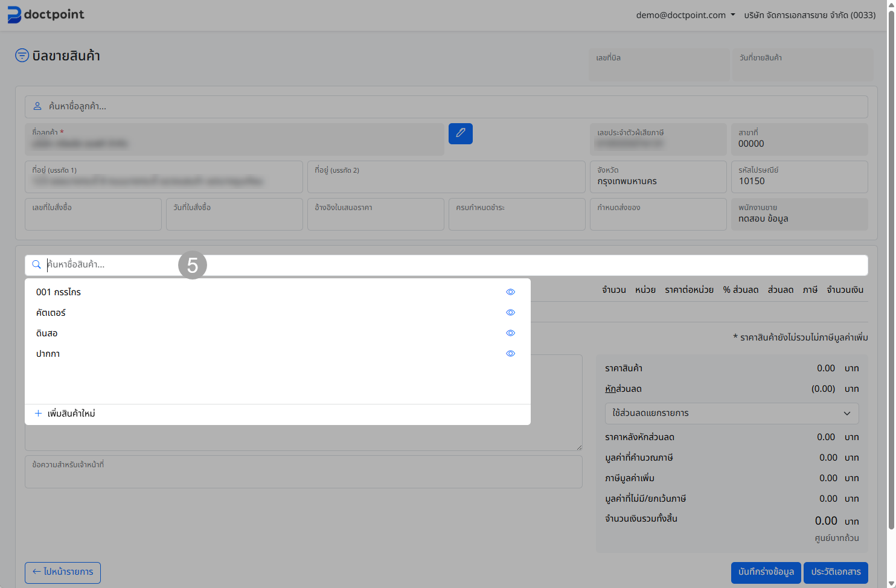The height and width of the screenshot is (588, 896).
Task: Open the หักส่วนลด discount option
Action: pos(623,389)
